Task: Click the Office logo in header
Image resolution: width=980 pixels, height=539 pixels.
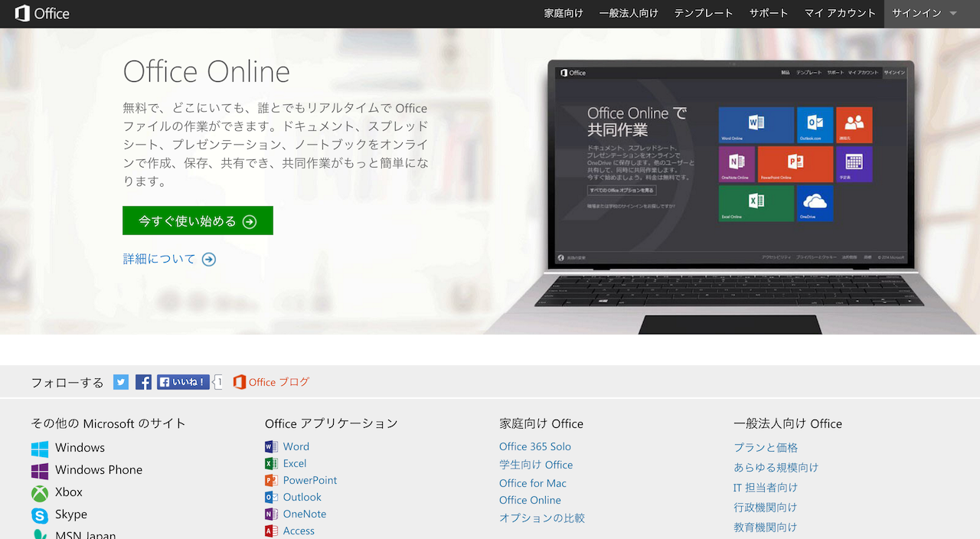Action: coord(42,13)
